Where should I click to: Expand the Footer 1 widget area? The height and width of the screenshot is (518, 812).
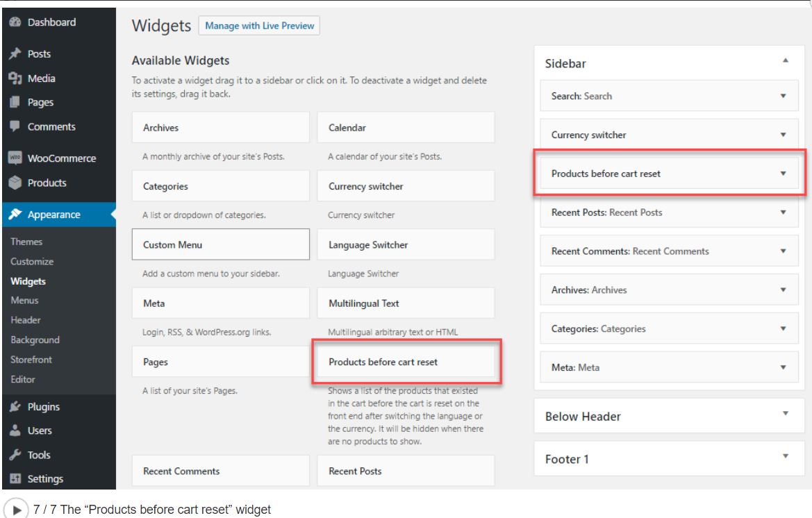click(x=786, y=456)
